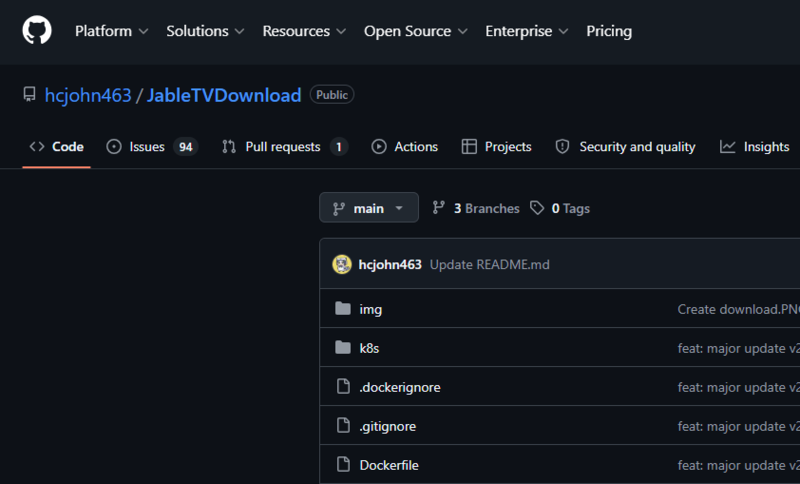The width and height of the screenshot is (800, 484).
Task: Open the Projects tab
Action: tap(496, 147)
